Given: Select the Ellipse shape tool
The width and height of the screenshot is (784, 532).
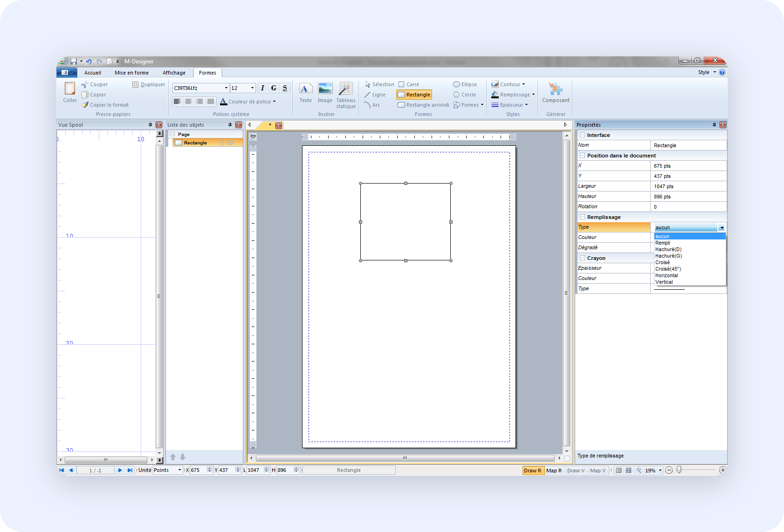Looking at the screenshot, I should pyautogui.click(x=465, y=84).
